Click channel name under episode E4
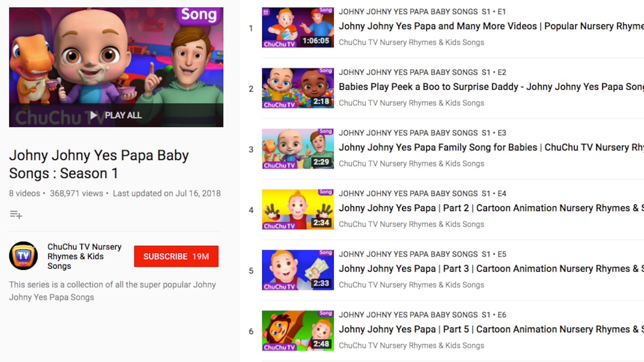 (x=411, y=224)
